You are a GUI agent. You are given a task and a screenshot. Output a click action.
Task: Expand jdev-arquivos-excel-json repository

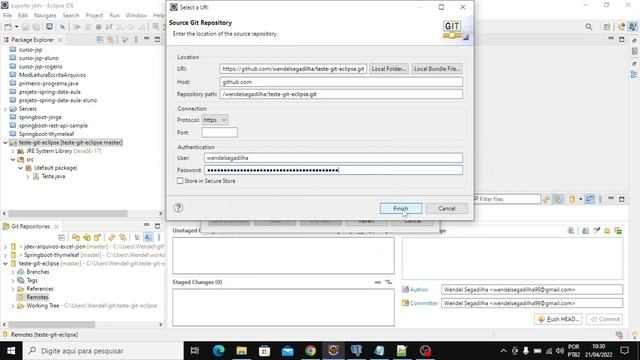click(5, 247)
